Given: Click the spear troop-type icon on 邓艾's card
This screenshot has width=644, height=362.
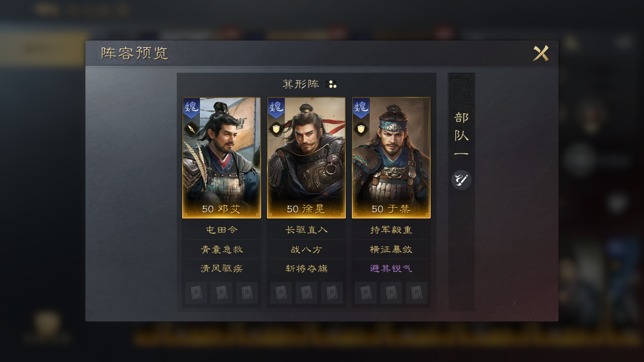Looking at the screenshot, I should pos(191,129).
